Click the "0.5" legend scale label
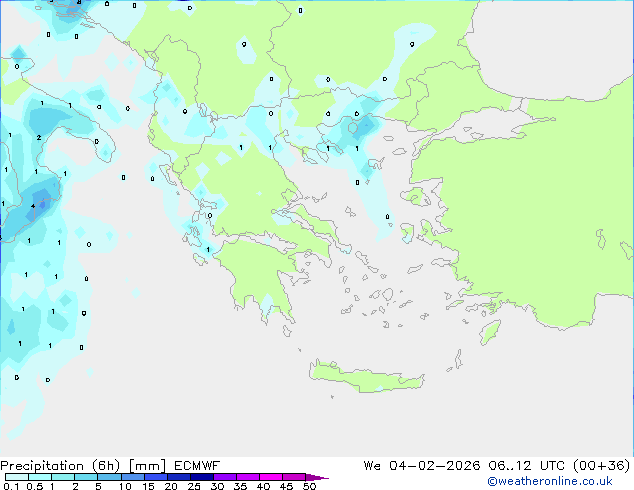Screen dimensions: 634x490 [x=35, y=486]
